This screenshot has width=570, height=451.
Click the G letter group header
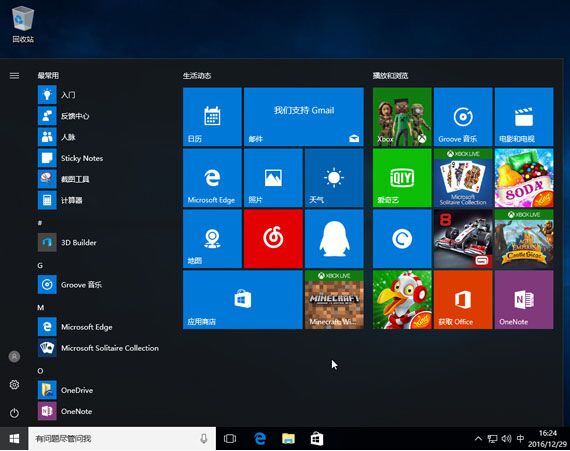(40, 265)
